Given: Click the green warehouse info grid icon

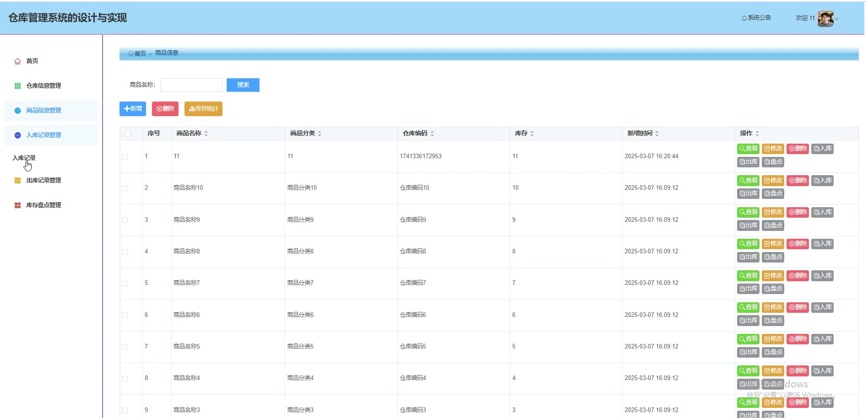Looking at the screenshot, I should click(x=17, y=86).
